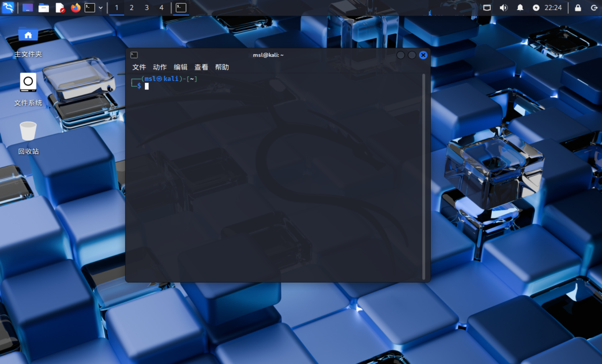Switch to workspace 3
Image resolution: width=602 pixels, height=364 pixels.
(146, 7)
